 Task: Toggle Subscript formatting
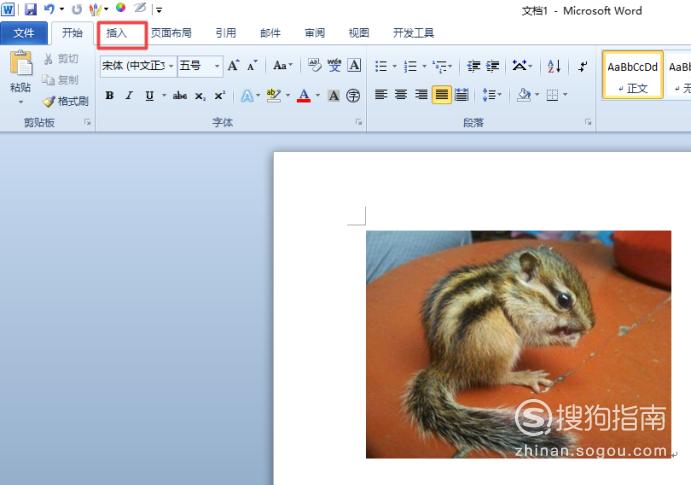(200, 96)
